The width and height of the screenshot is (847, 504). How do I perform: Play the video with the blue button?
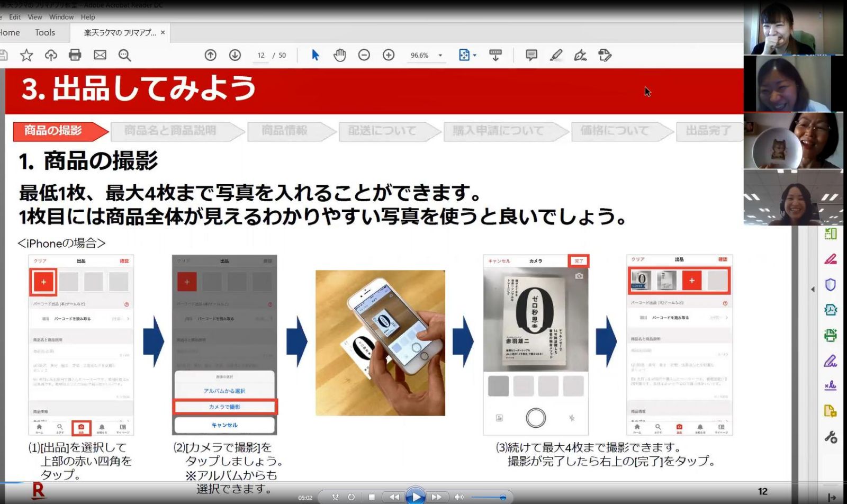click(416, 497)
